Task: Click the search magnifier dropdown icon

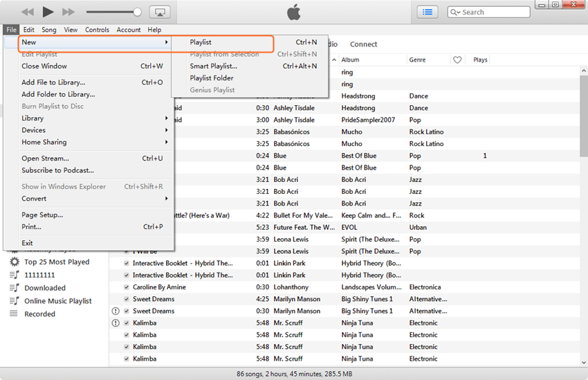Action: (455, 12)
